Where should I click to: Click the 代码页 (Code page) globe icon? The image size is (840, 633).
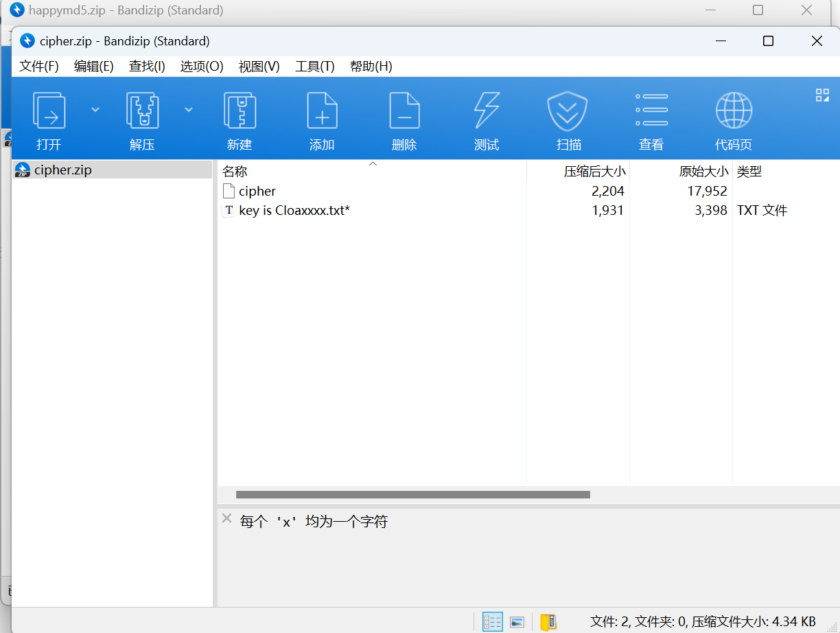[734, 111]
